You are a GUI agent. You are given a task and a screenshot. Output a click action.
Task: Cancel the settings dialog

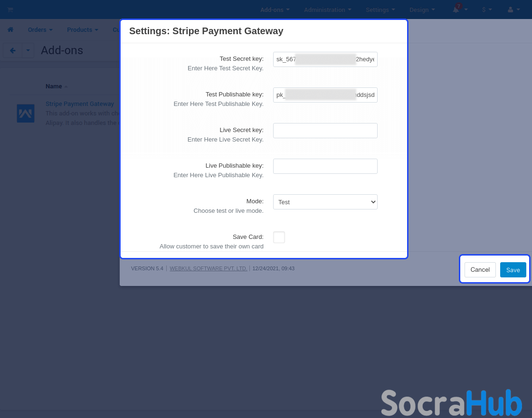[480, 270]
